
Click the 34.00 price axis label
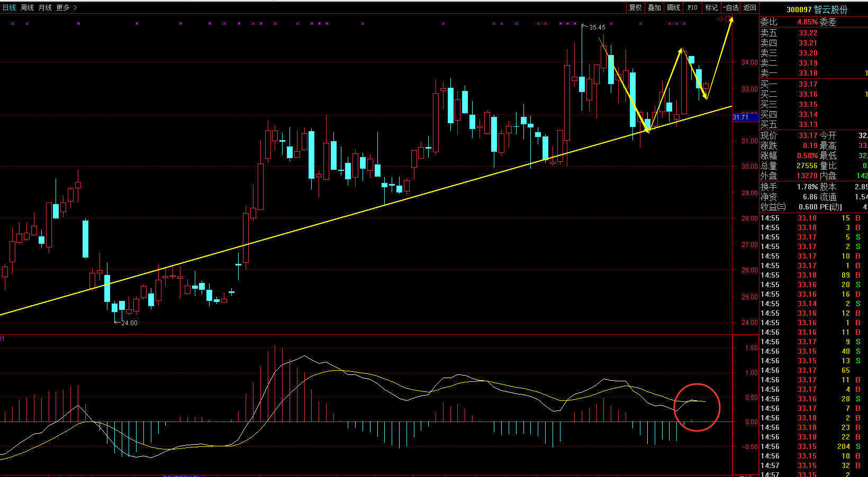[x=749, y=62]
